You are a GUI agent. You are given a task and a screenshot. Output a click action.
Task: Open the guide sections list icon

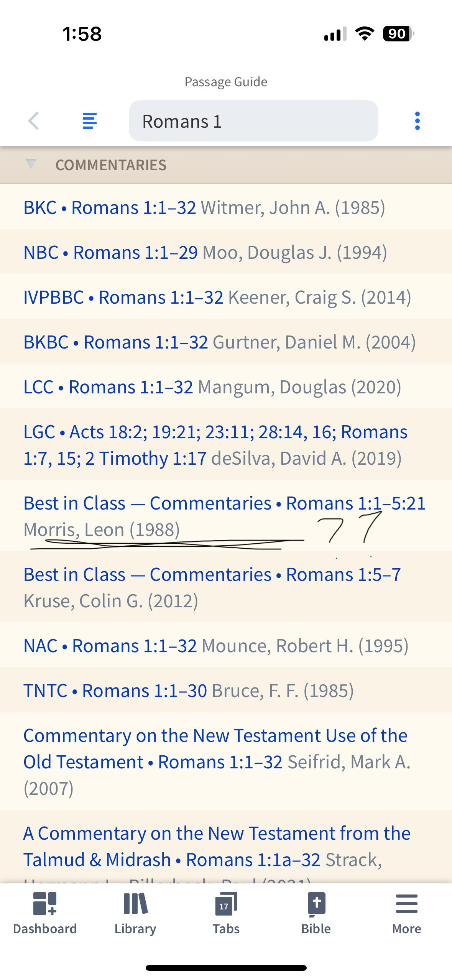(90, 121)
